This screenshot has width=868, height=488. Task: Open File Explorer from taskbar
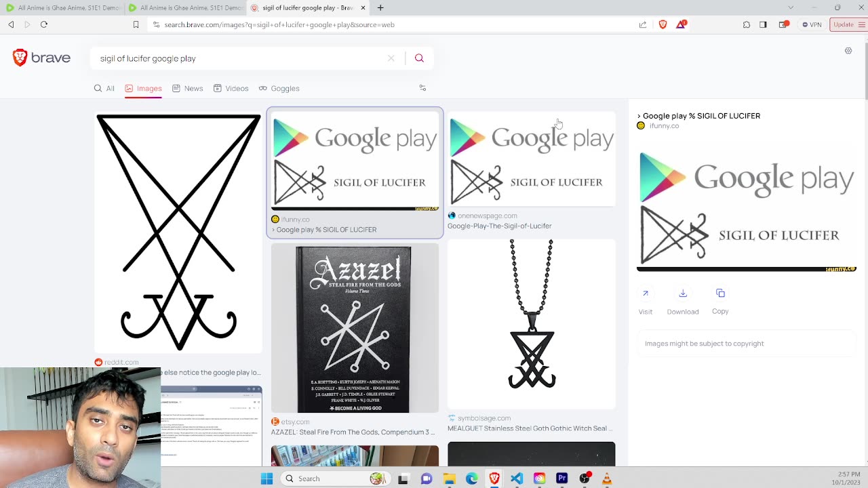(x=449, y=479)
